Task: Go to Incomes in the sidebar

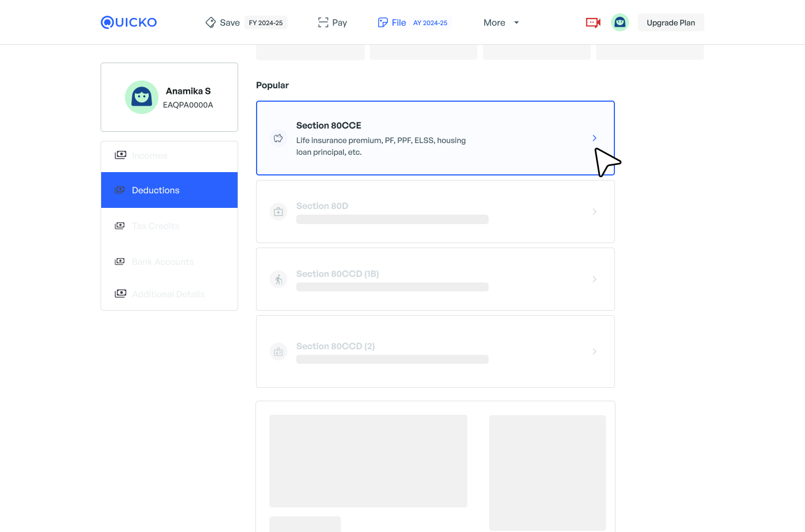Action: click(x=149, y=155)
